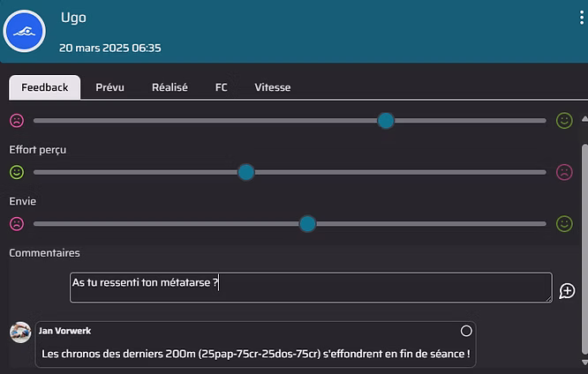The height and width of the screenshot is (374, 588).
Task: Toggle the circle on Jan Vorwerk's comment
Action: point(466,331)
